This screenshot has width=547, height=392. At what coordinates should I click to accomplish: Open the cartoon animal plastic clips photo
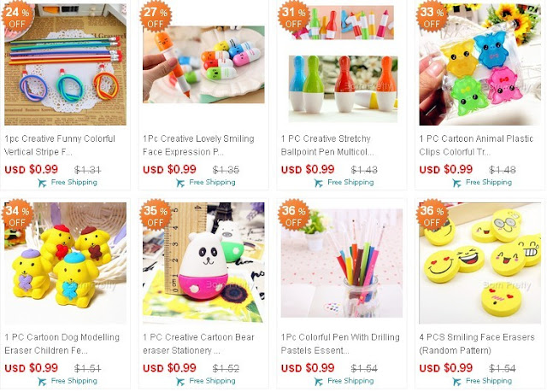(479, 64)
